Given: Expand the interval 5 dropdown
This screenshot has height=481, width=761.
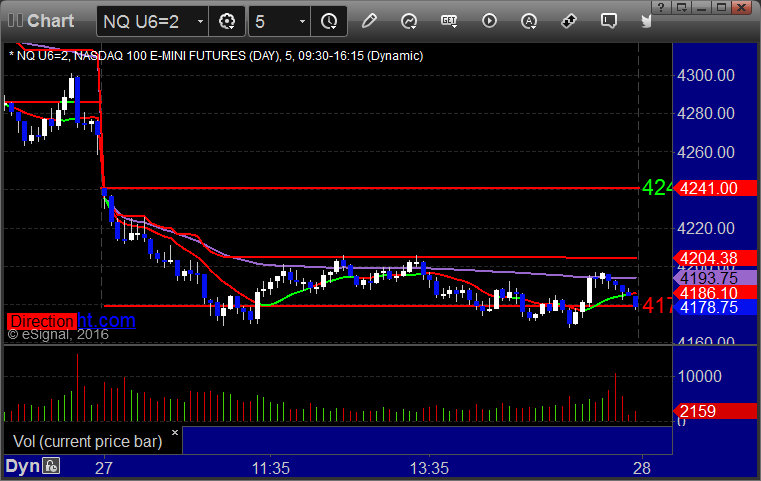Looking at the screenshot, I should tap(302, 21).
